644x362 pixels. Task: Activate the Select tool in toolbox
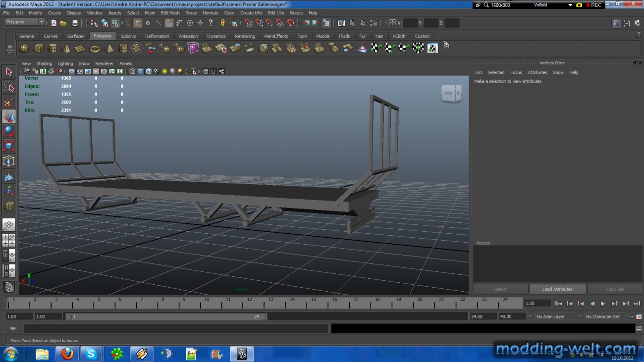(x=9, y=72)
